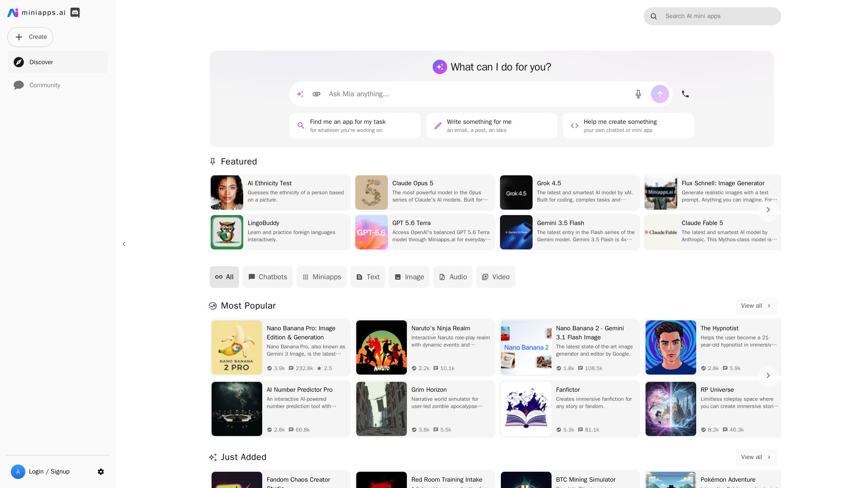Send the message with the arrow button
Viewport: 868px width, 488px height.
(x=660, y=94)
